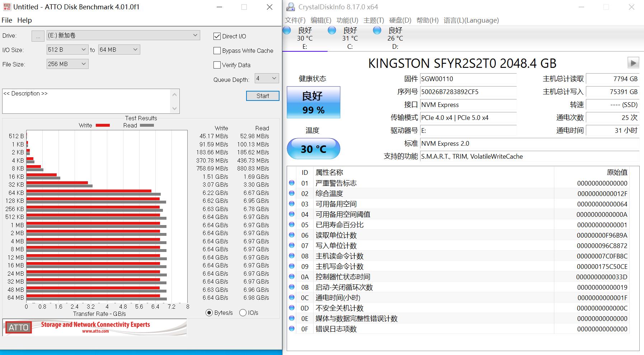The width and height of the screenshot is (644, 355).
Task: Click the 良好 99% health status button
Action: [x=314, y=102]
